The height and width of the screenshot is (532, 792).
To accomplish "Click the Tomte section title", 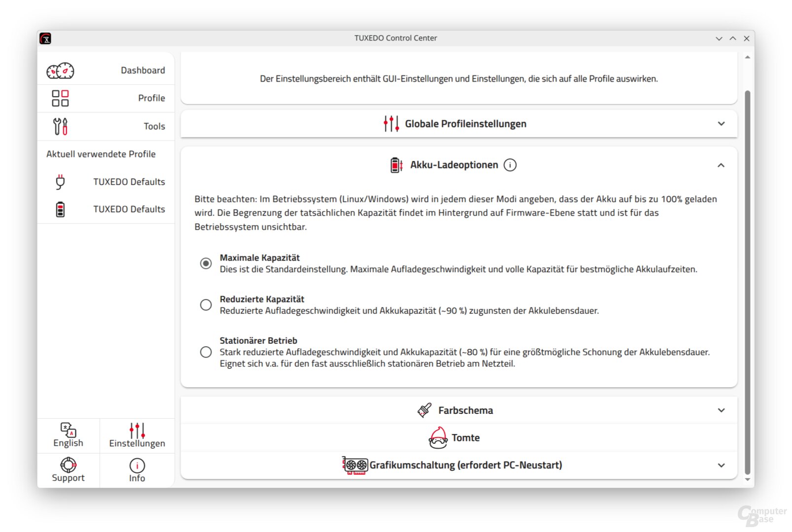I will (x=465, y=437).
